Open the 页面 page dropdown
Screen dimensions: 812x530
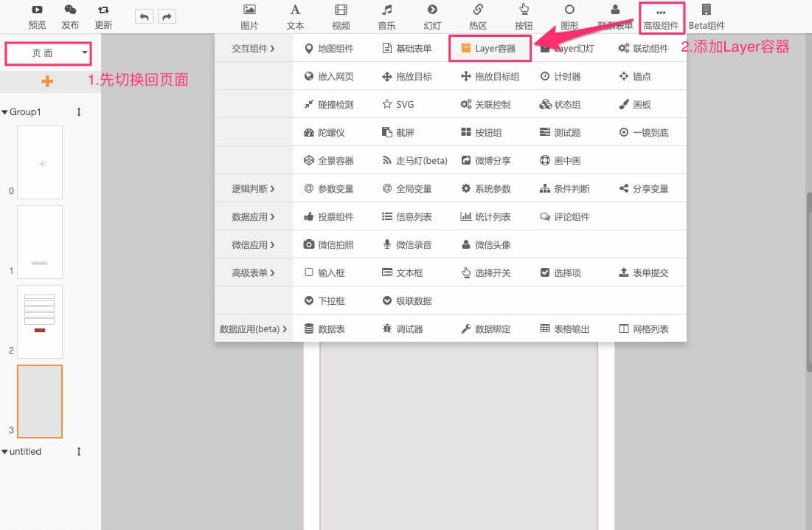pos(48,53)
